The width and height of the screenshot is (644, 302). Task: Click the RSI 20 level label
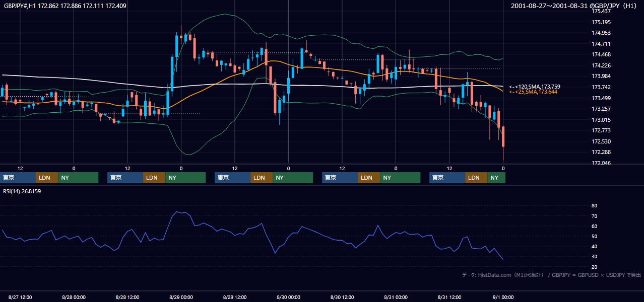pyautogui.click(x=594, y=267)
